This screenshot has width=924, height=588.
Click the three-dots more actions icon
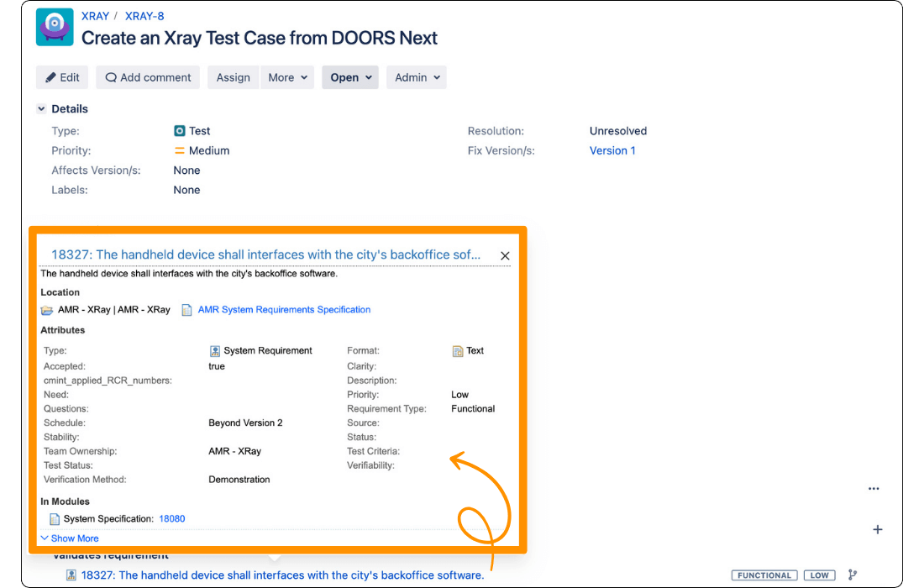(x=874, y=488)
